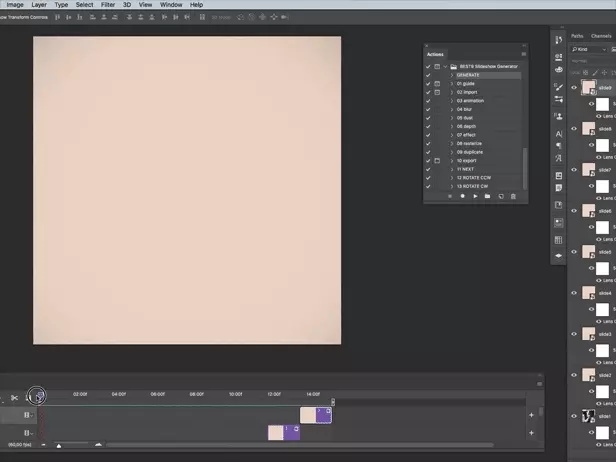This screenshot has height=462, width=616.
Task: Open the Properties panel icon in dock
Action: (558, 57)
